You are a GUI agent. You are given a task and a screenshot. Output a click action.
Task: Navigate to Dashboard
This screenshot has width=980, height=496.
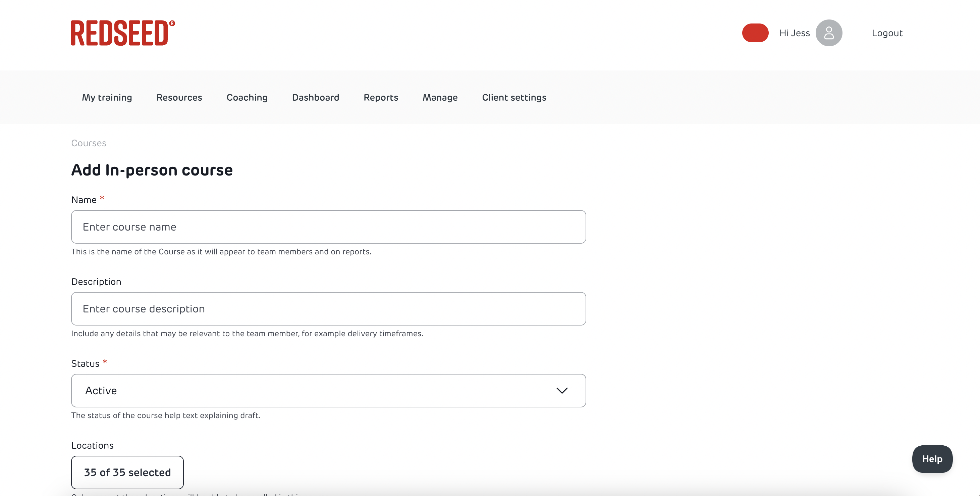(315, 97)
